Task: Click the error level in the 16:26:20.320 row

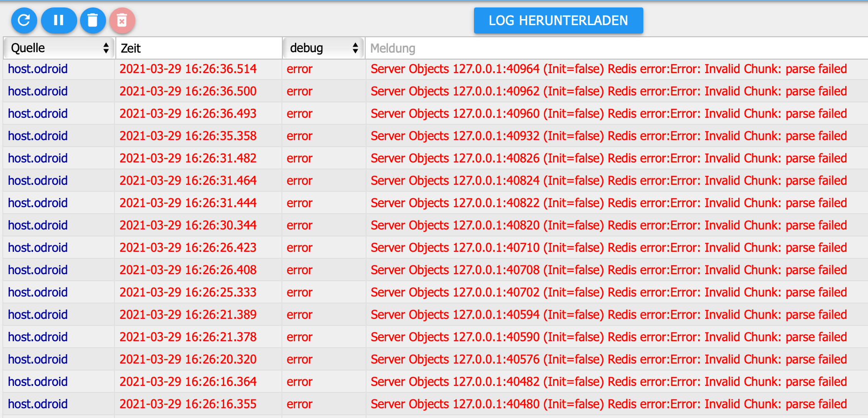Action: [x=300, y=359]
